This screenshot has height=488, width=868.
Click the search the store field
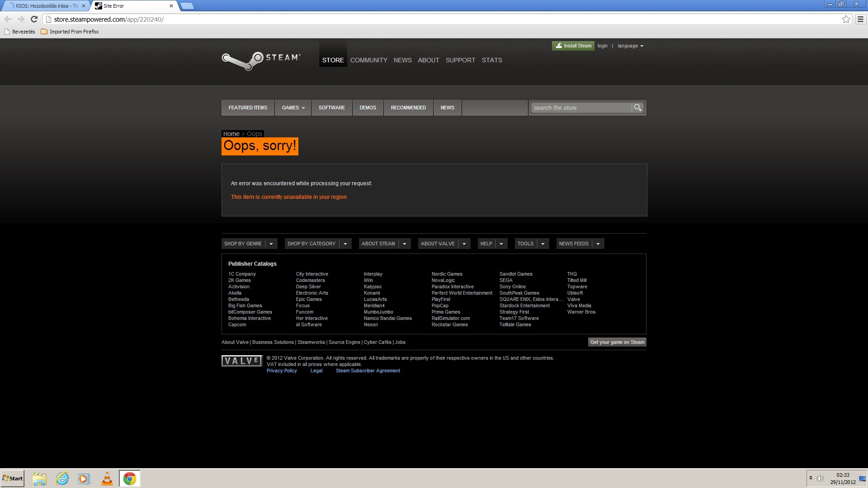click(x=581, y=108)
